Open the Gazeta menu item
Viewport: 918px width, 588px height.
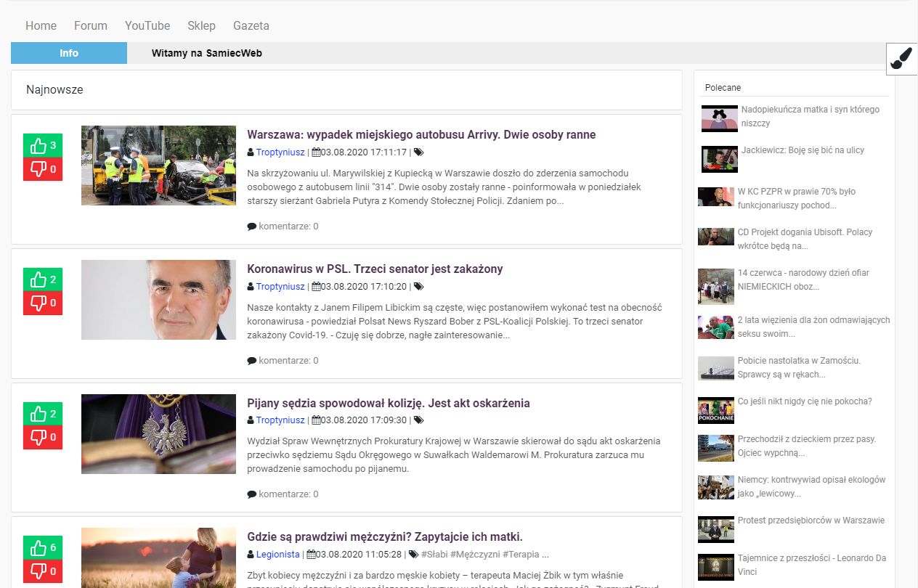(x=251, y=25)
